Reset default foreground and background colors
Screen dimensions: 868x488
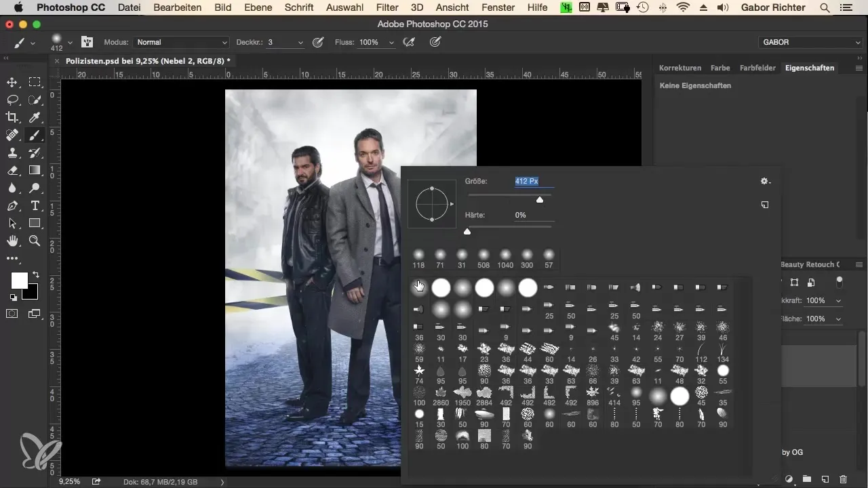pos(12,298)
